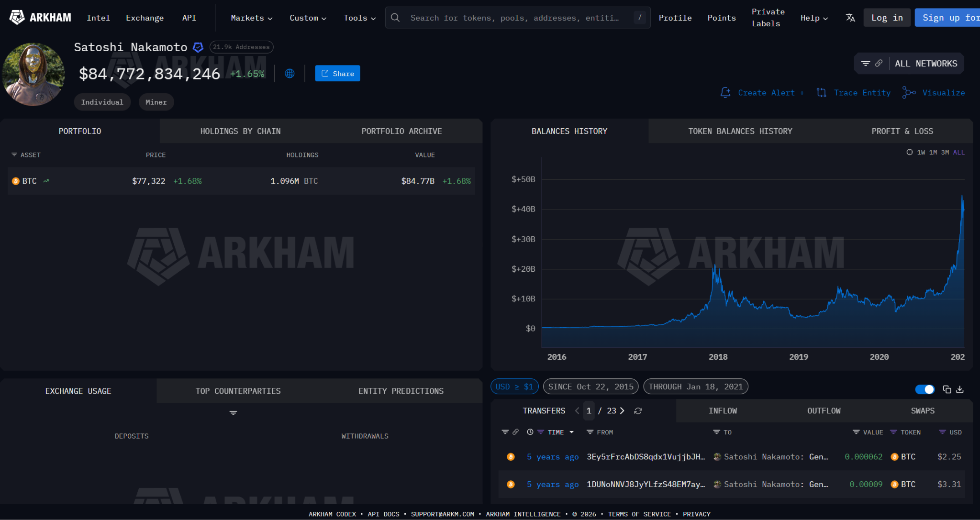Switch to the Inflow tab
The image size is (980, 520).
tap(723, 411)
